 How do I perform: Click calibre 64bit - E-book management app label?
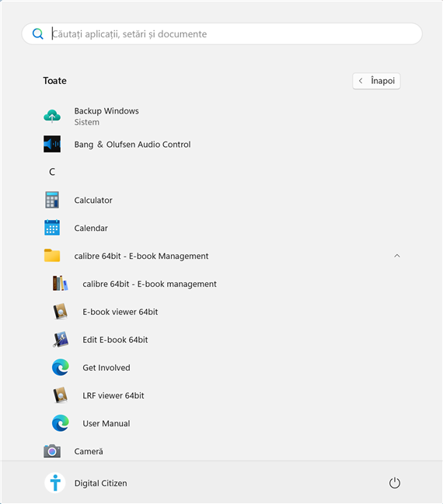(x=149, y=284)
